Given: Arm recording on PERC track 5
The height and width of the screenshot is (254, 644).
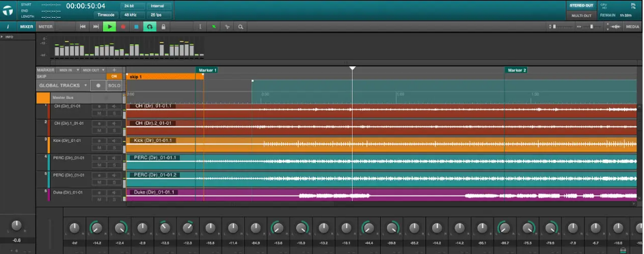Looking at the screenshot, I should pyautogui.click(x=99, y=175).
